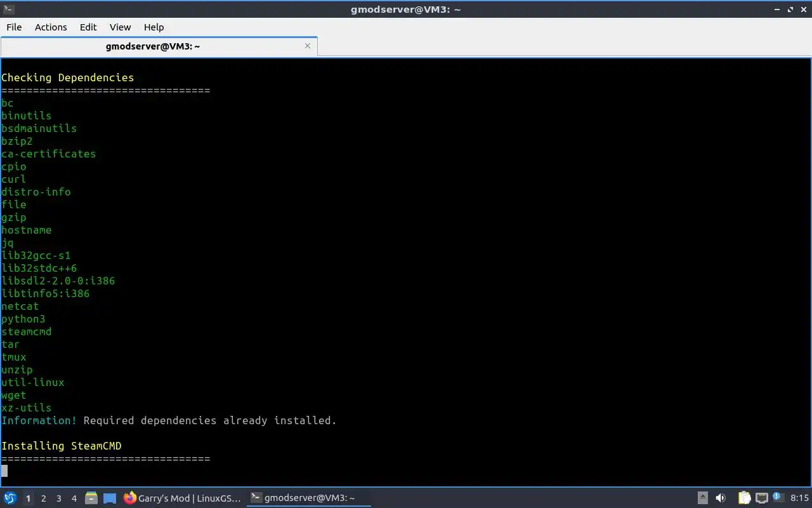Screen dimensions: 812x508
Task: Open the Lubuntu start menu icon
Action: click(10, 498)
